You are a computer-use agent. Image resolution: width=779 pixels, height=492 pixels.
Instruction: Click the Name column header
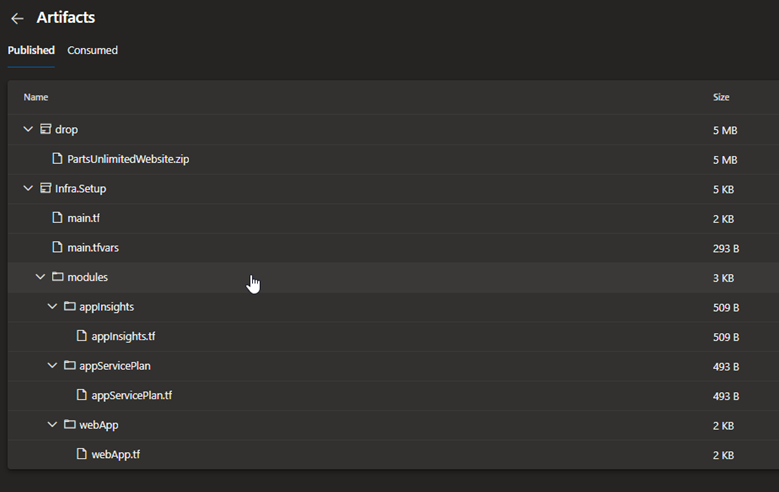point(36,97)
